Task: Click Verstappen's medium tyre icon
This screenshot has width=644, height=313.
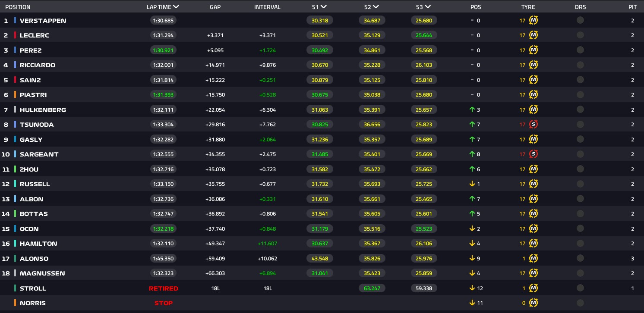Action: click(534, 20)
